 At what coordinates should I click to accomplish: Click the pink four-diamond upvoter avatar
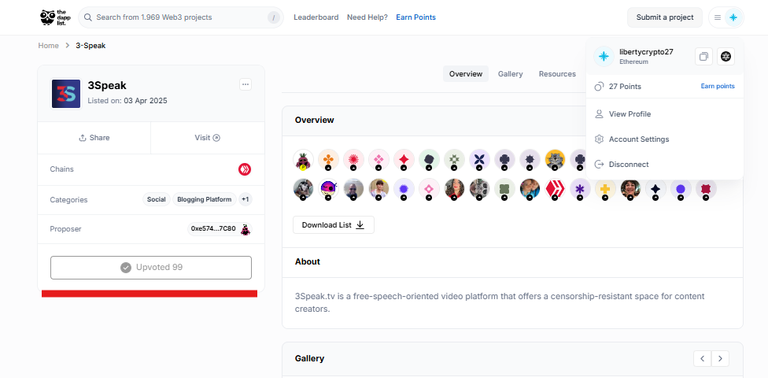tap(379, 160)
